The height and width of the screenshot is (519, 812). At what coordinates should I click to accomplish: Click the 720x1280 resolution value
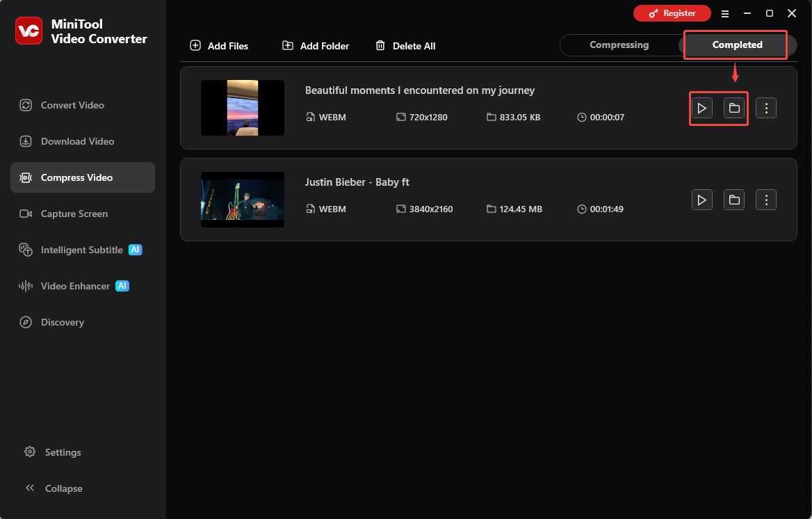pyautogui.click(x=428, y=117)
